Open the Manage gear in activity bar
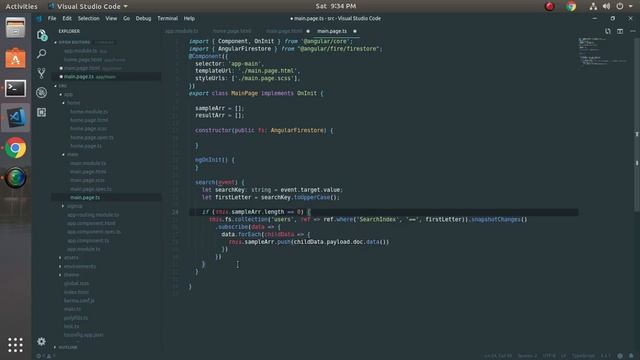640x360 pixels. coord(42,341)
